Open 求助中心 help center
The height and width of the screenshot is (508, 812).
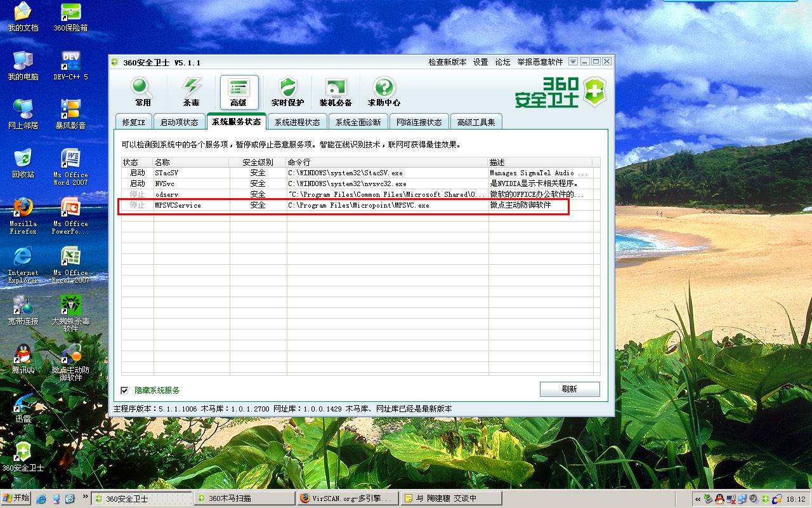(x=384, y=92)
